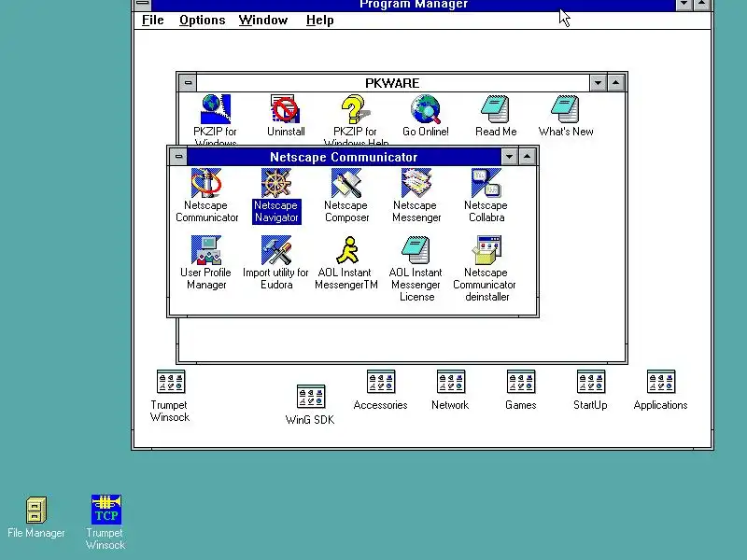Select the StartUp group icon
The width and height of the screenshot is (747, 560).
pos(591,382)
